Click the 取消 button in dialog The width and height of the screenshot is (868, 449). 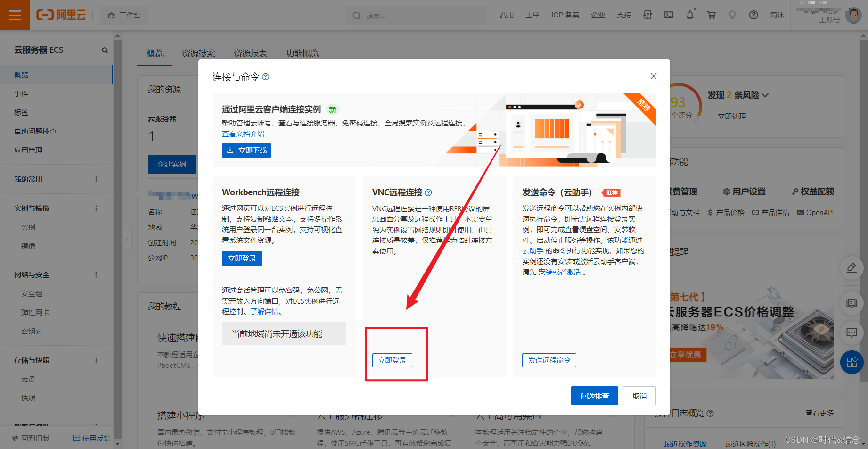pos(639,396)
